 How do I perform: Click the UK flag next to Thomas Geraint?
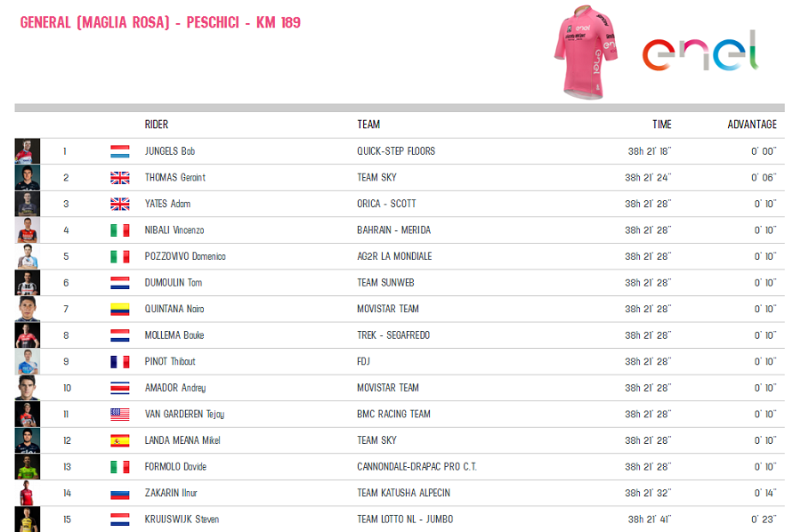click(119, 178)
